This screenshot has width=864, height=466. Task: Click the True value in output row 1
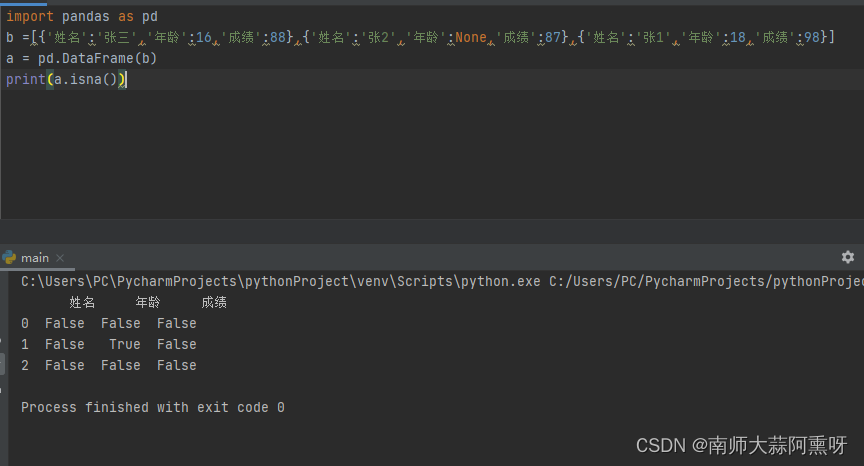pos(125,344)
